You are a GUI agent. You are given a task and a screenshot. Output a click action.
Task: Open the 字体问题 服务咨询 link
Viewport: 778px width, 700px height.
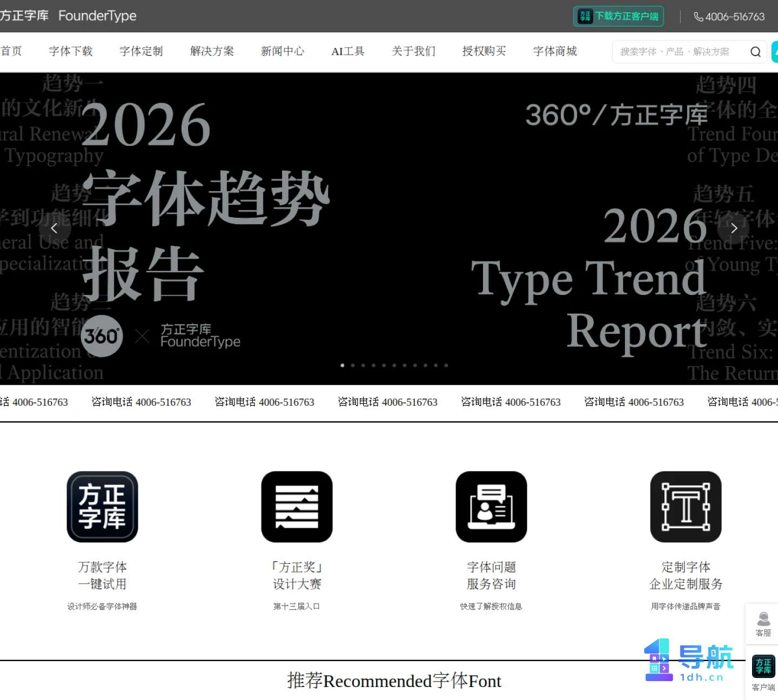pos(491,575)
